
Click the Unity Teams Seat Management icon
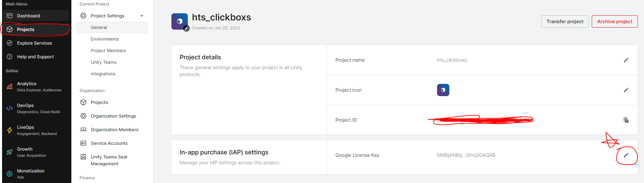[x=83, y=157]
